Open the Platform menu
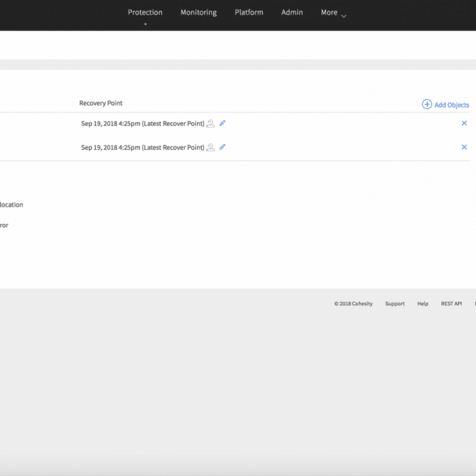The height and width of the screenshot is (476, 476). 249,12
